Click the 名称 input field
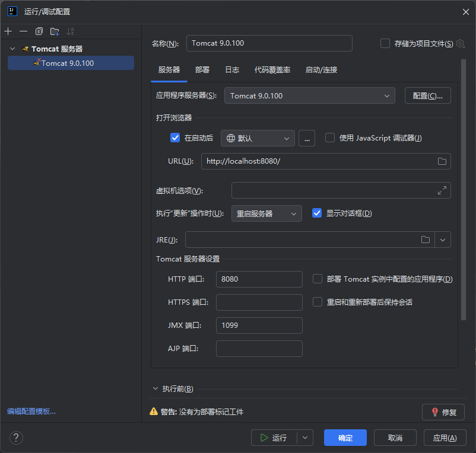This screenshot has width=476, height=453. click(x=269, y=43)
